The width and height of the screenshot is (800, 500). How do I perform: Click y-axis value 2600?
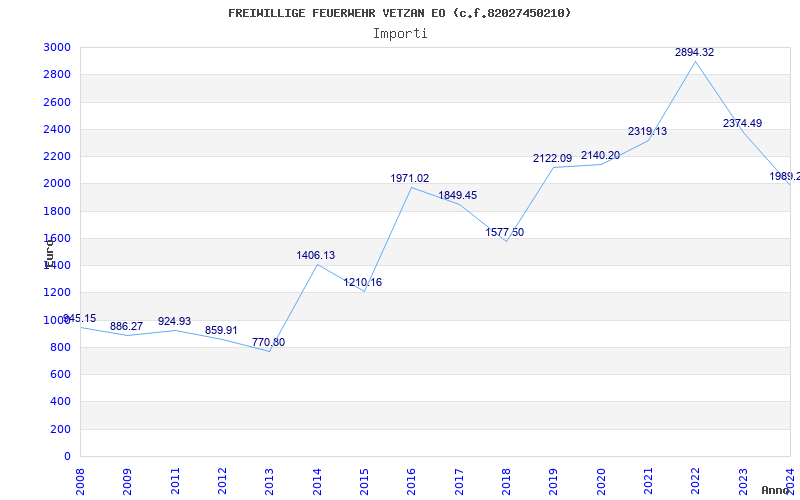tap(58, 102)
